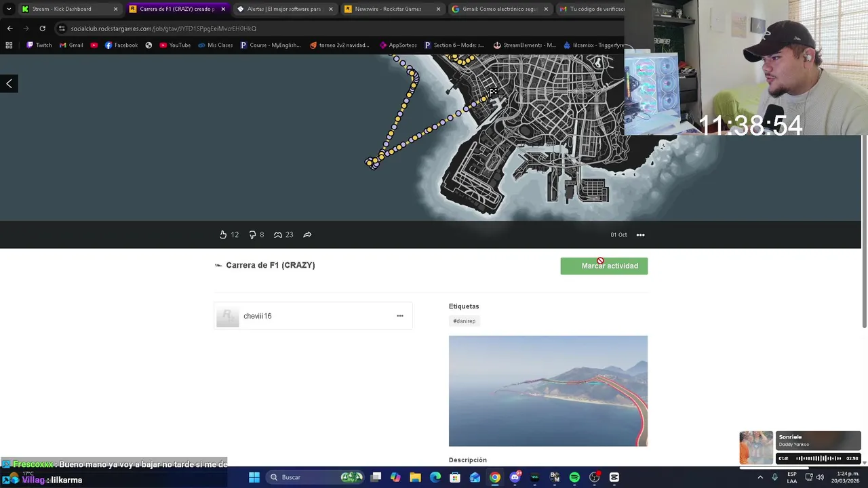Open the AppSorteos bookmark

pyautogui.click(x=398, y=45)
